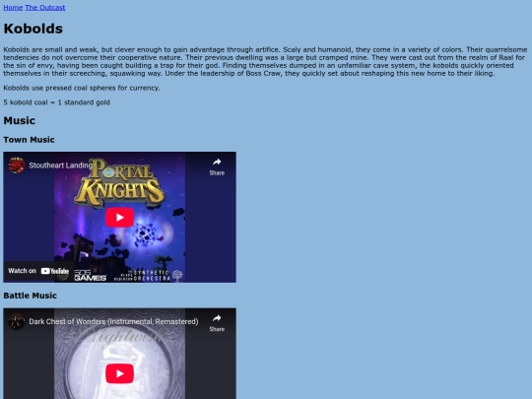Share the Stoutheart Landing video
This screenshot has width=532, height=399.
click(217, 166)
